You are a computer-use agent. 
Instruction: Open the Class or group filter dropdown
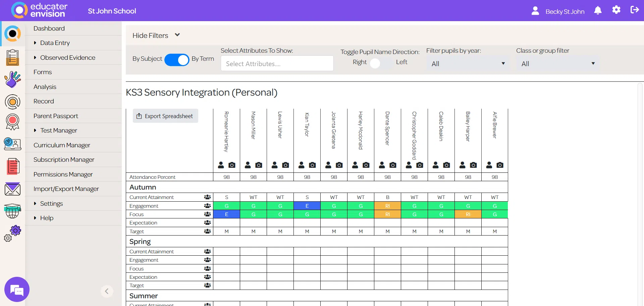pos(557,64)
